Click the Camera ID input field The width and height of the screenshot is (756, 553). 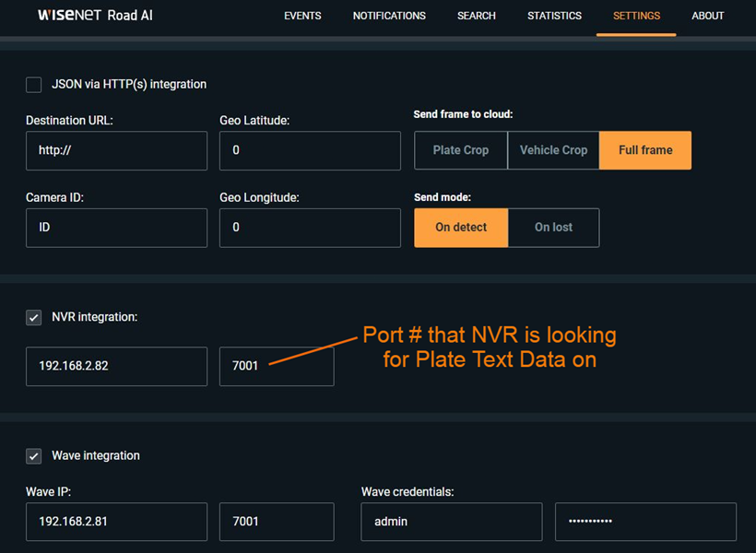117,228
